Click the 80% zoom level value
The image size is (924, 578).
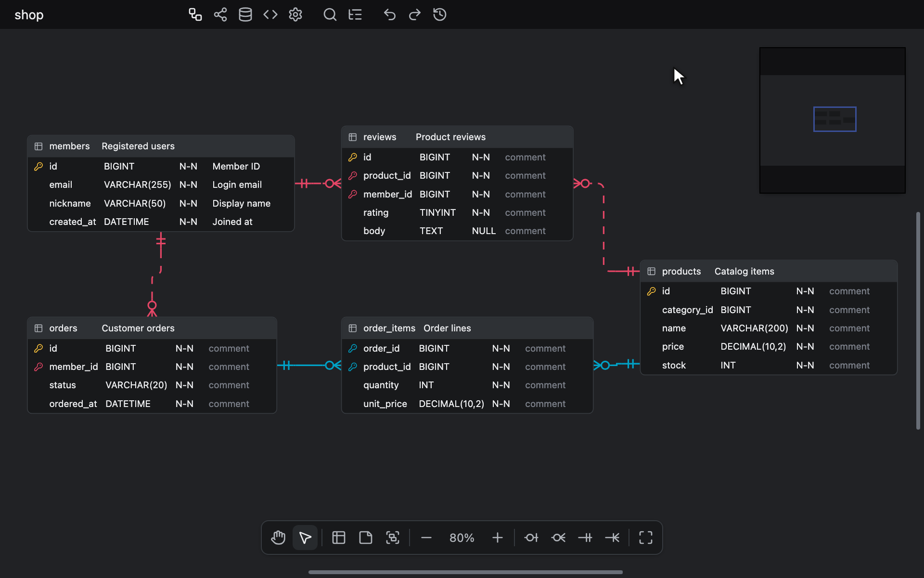click(462, 538)
